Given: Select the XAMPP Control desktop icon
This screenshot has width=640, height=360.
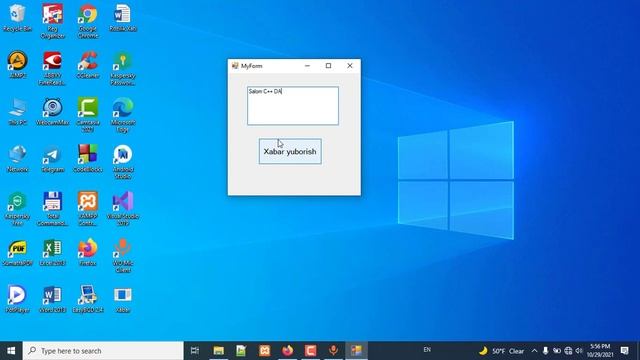Looking at the screenshot, I should (88, 209).
